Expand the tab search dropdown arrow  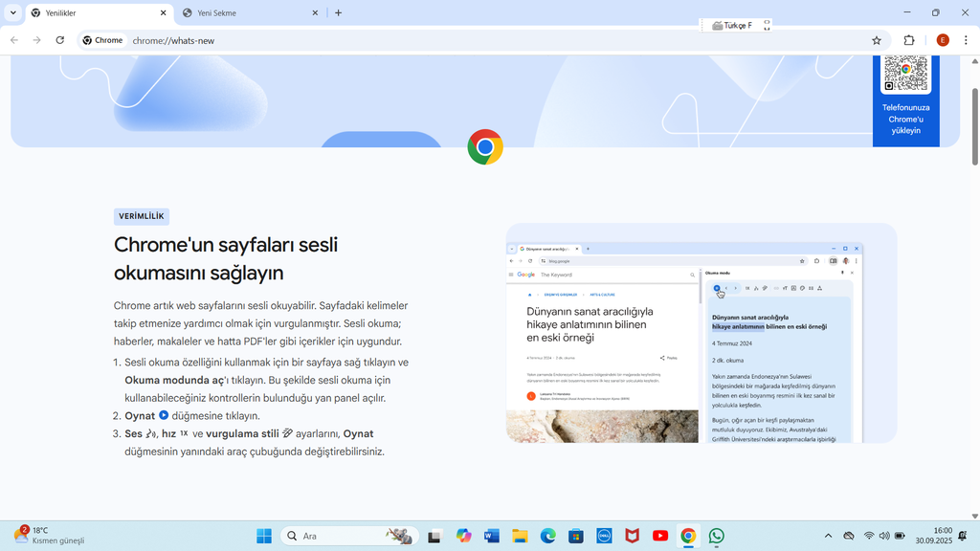coord(12,12)
